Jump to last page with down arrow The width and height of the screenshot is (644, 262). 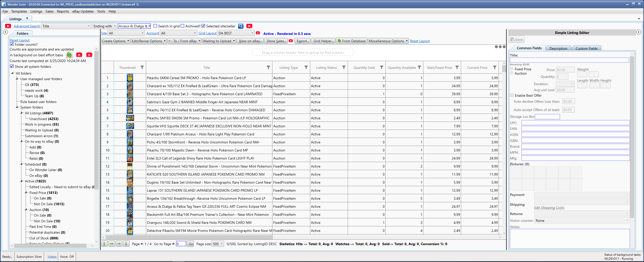point(126,244)
